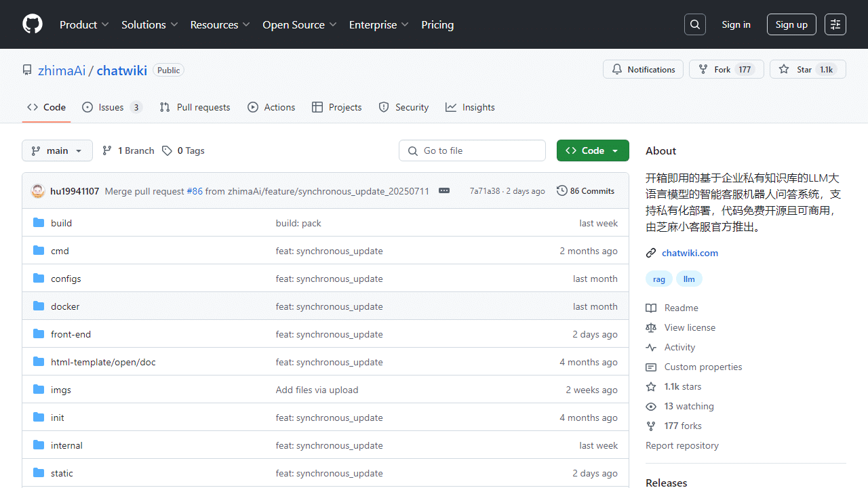Screen dimensions: 868x488
Task: Click Report repository
Action: (x=682, y=445)
